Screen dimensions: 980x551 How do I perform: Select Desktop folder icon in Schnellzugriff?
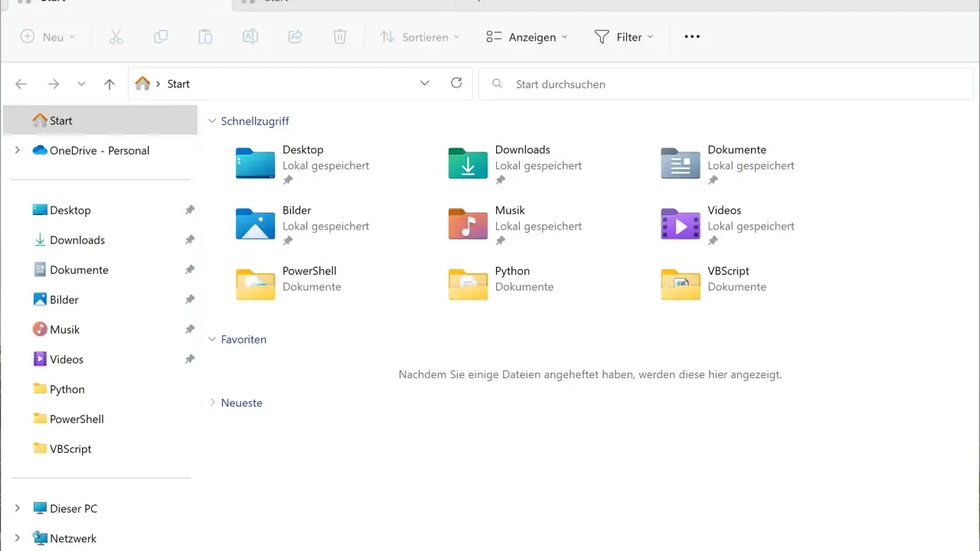tap(256, 163)
